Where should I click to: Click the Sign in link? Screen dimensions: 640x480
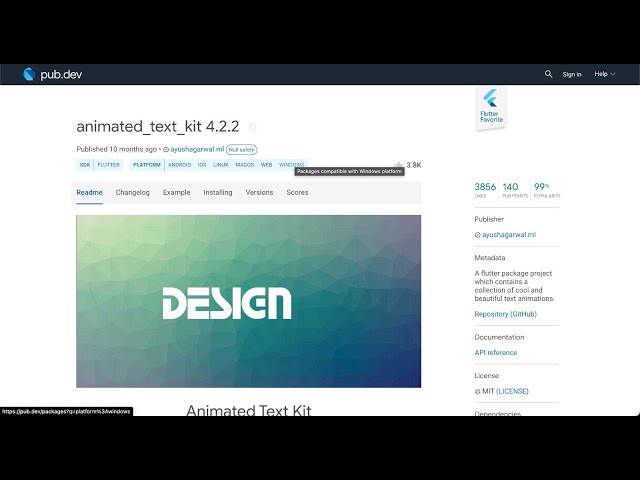point(571,74)
